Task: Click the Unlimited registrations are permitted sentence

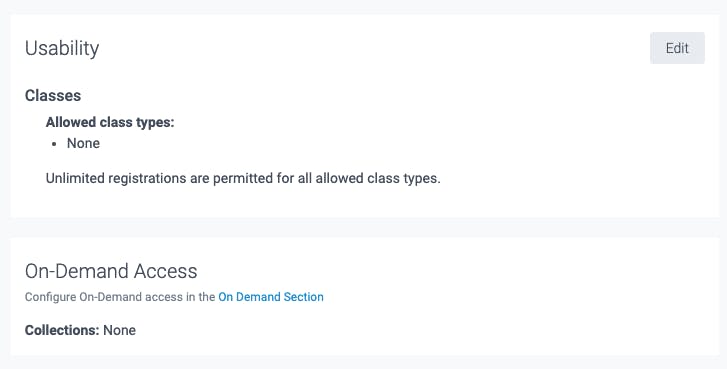Action: point(243,178)
